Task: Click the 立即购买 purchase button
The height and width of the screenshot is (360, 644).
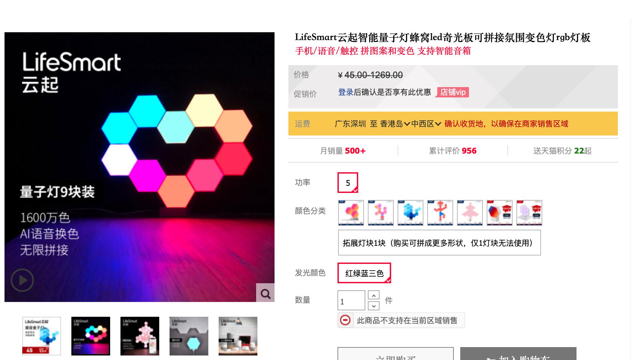Action: click(395, 356)
